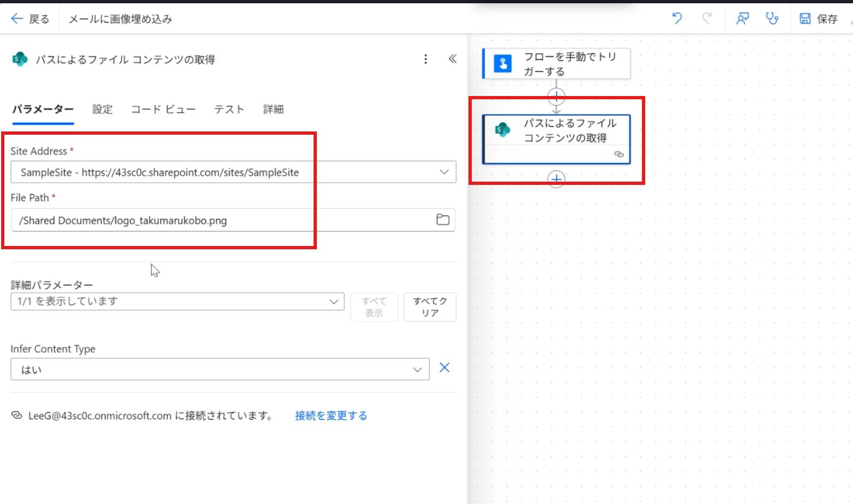853x504 pixels.
Task: Open the Site Address dropdown
Action: click(444, 172)
